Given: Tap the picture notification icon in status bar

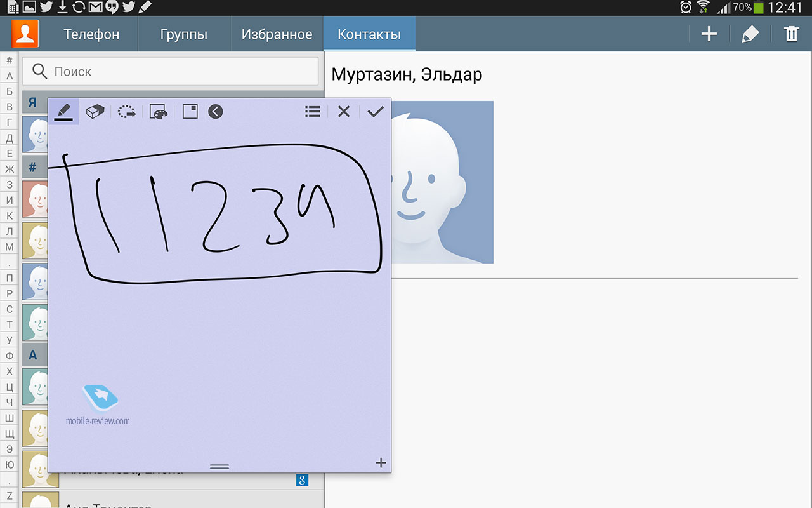Looking at the screenshot, I should pos(29,8).
